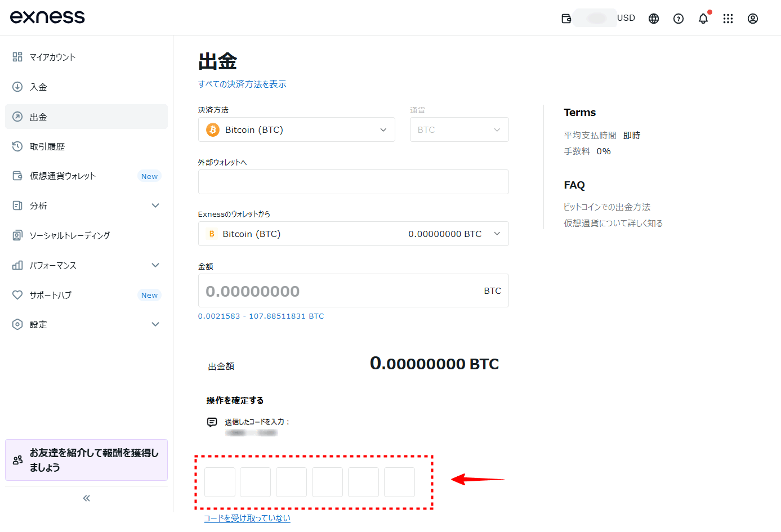Open the wallet balance icon in header
Image resolution: width=781 pixels, height=532 pixels.
[566, 19]
